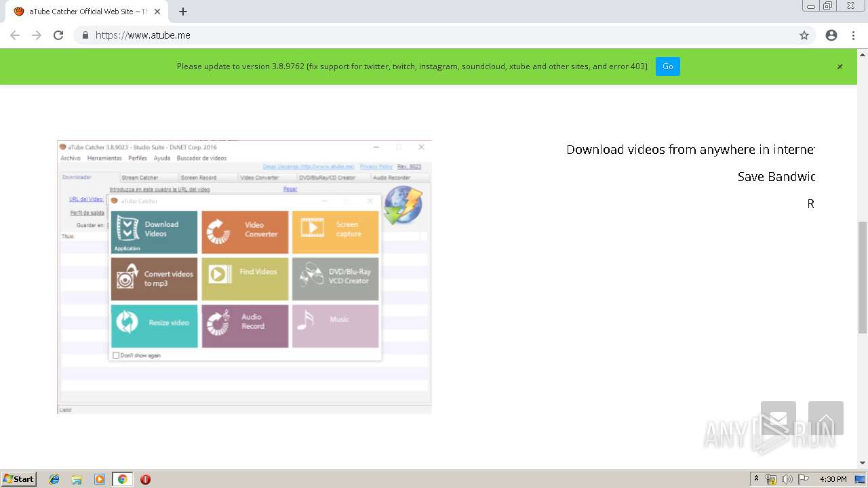This screenshot has width=868, height=488.
Task: Open the Chrome profile avatar menu
Action: coord(831,35)
